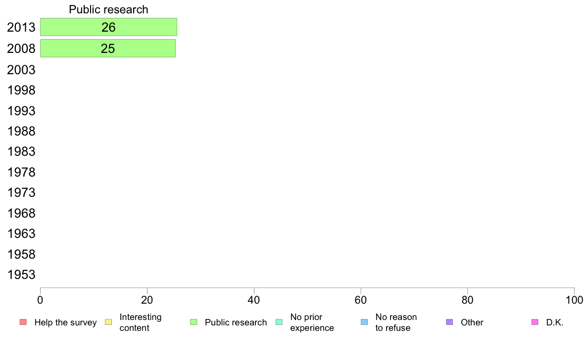The width and height of the screenshot is (588, 364).
Task: Select the purple Other legend swatch
Action: pyautogui.click(x=449, y=322)
